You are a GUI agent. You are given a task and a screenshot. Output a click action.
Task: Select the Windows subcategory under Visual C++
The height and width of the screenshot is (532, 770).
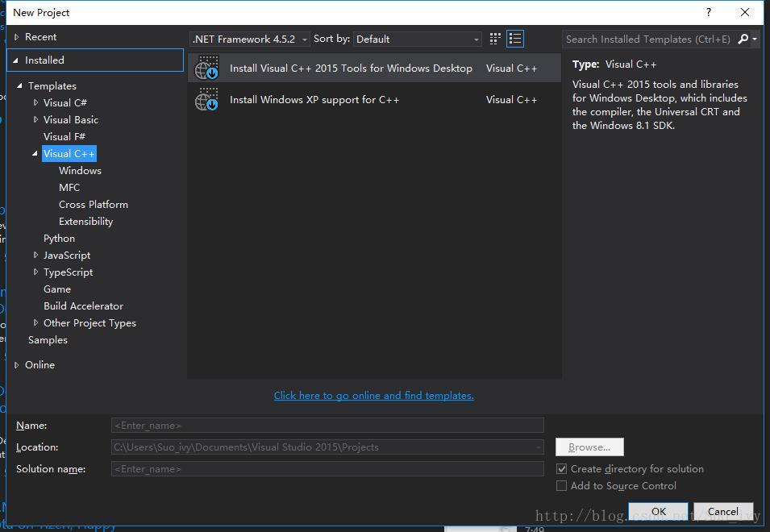click(x=80, y=170)
